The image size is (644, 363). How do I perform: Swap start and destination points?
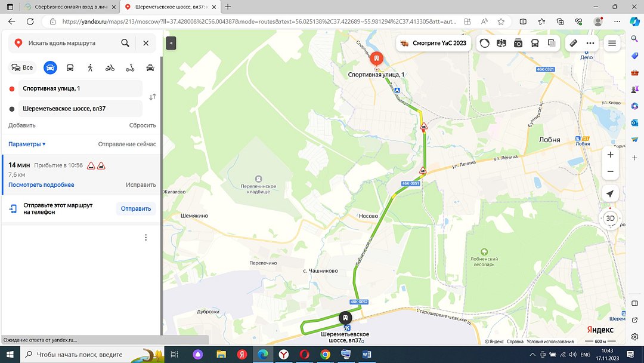pos(153,97)
